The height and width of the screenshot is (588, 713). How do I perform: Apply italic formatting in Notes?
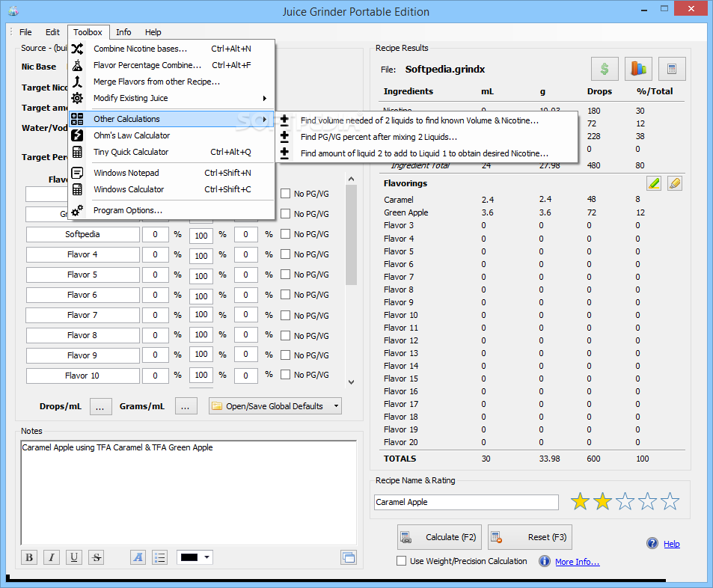coord(52,557)
